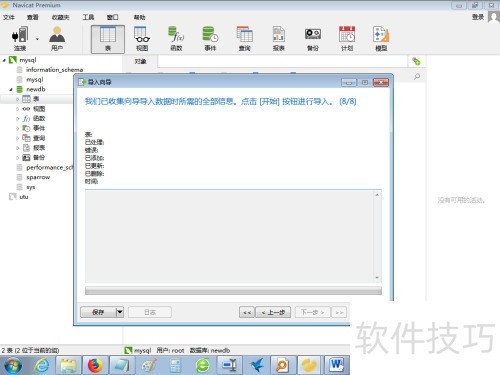
Task: Expand the backups node under newdb
Action: tap(18, 158)
